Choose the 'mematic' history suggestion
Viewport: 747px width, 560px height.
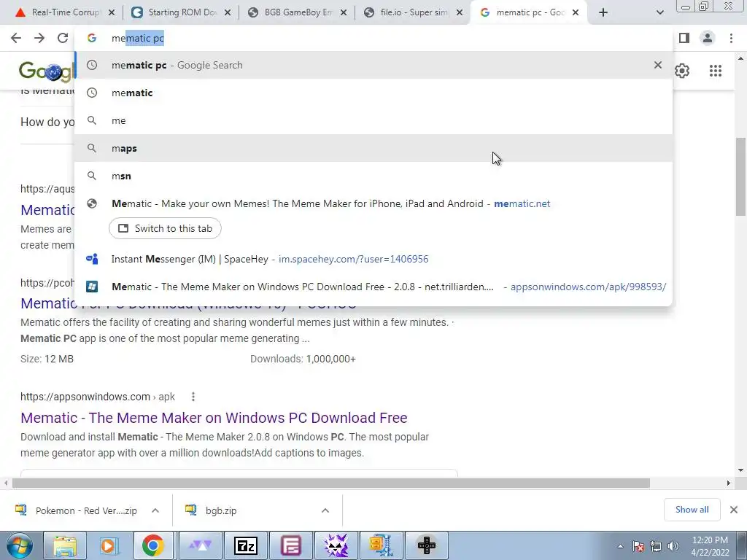pyautogui.click(x=373, y=93)
